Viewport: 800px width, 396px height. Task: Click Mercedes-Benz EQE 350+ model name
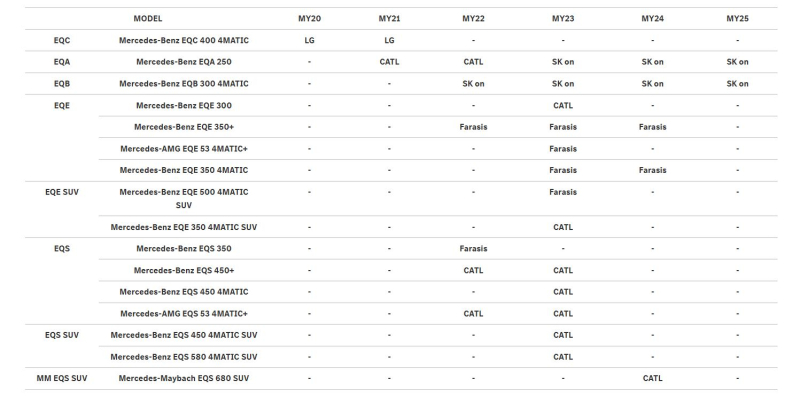point(184,127)
